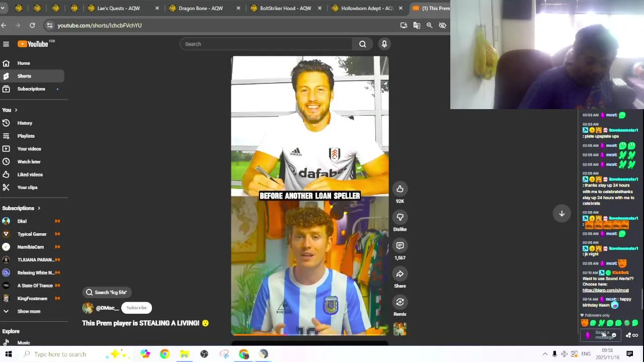Open Windows notification center

629,354
